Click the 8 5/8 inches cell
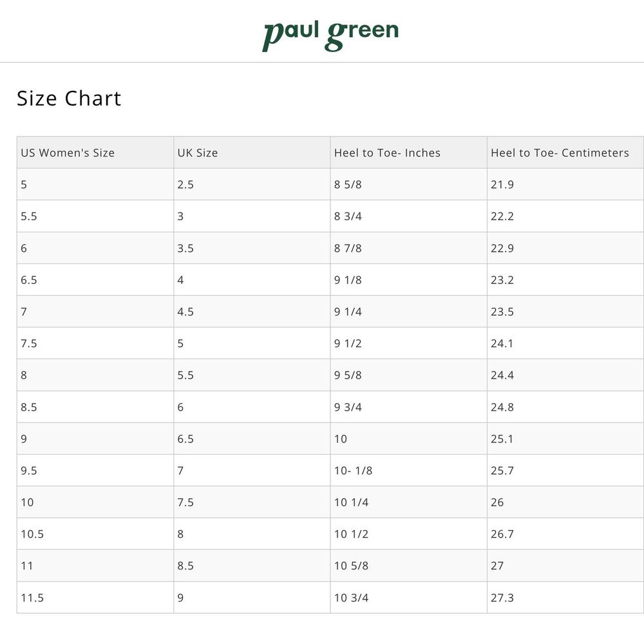The image size is (644, 644). click(x=409, y=184)
